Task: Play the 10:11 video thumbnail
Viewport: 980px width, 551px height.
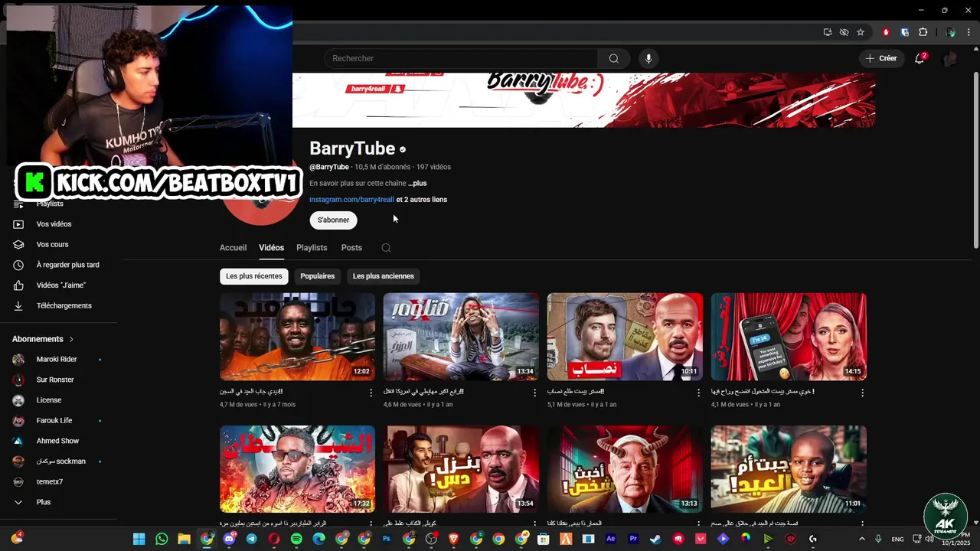Action: (x=625, y=337)
